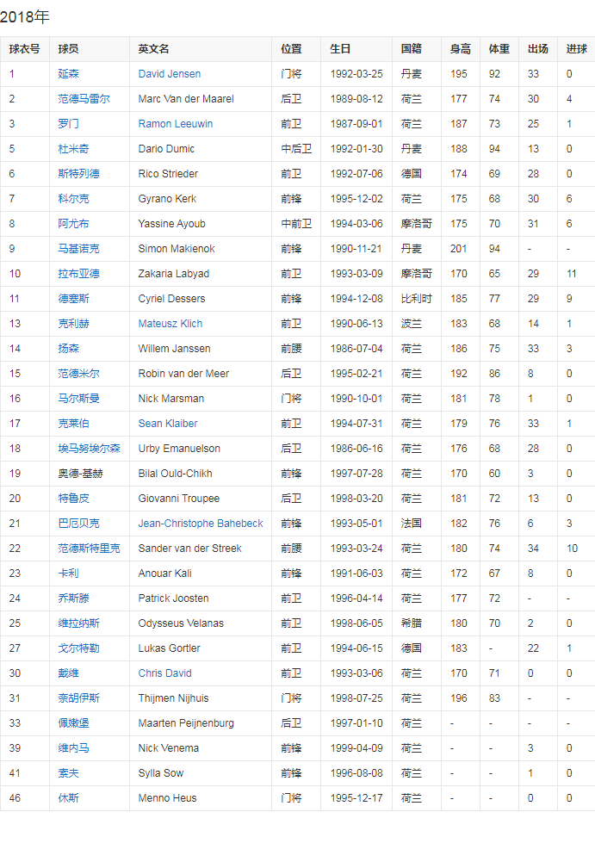Click the Sean Klaiber name link
This screenshot has width=595, height=868.
point(168,424)
